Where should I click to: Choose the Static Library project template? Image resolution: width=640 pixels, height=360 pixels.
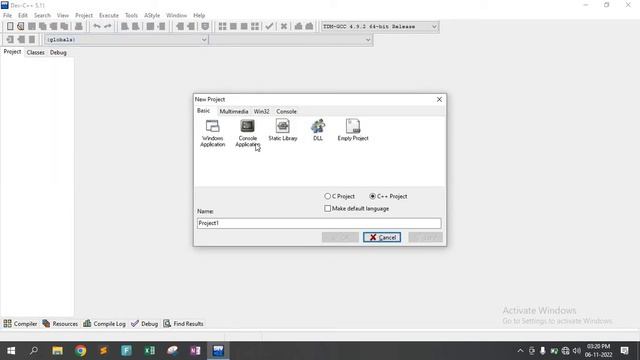(x=282, y=130)
